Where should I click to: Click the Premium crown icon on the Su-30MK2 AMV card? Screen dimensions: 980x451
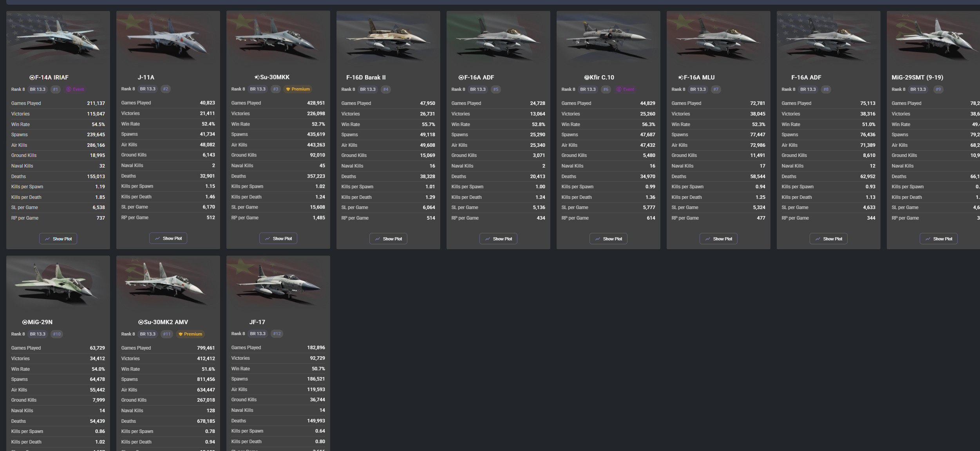click(x=181, y=334)
